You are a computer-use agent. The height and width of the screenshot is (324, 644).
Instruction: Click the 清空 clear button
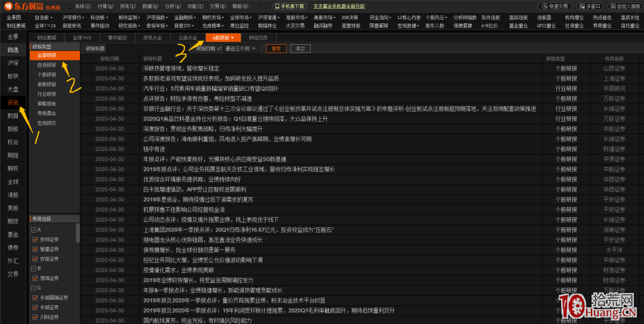tap(300, 48)
